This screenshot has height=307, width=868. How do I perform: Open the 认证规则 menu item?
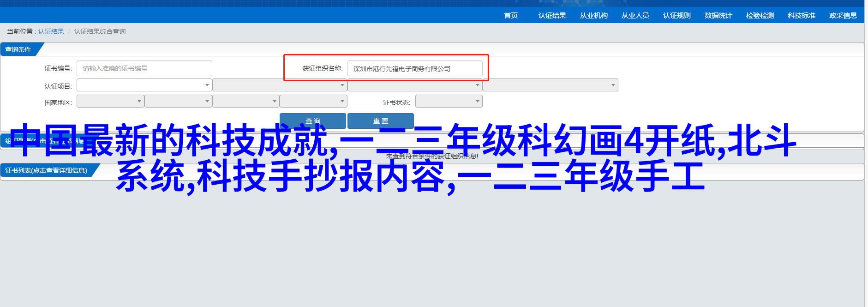coord(676,16)
